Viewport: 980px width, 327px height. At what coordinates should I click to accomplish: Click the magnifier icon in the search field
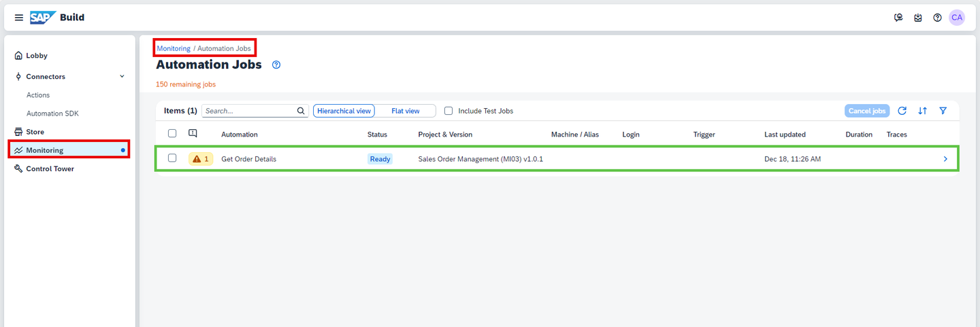coord(301,111)
